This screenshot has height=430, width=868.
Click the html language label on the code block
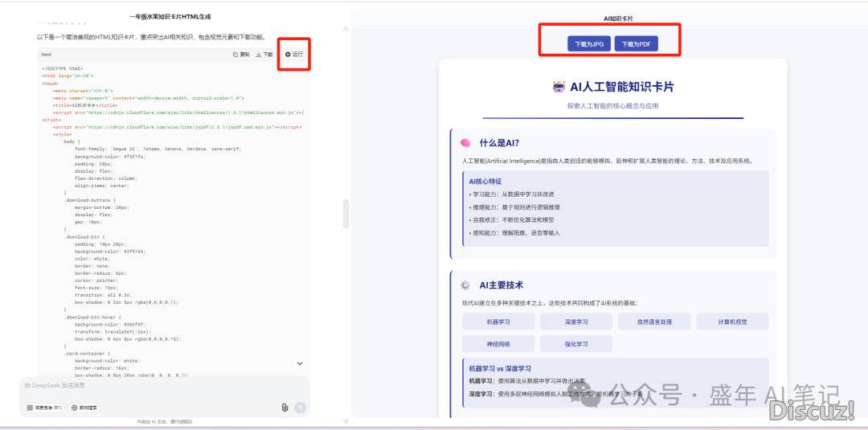click(47, 55)
